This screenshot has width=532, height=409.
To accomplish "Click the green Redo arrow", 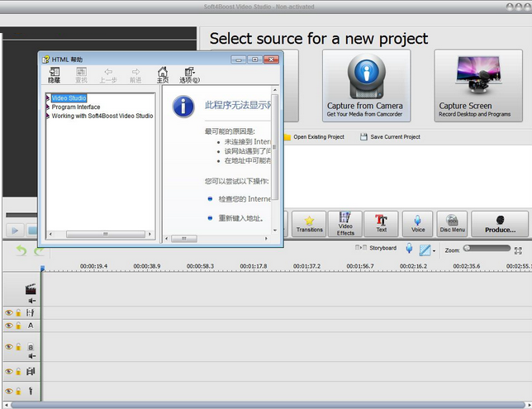I will tap(39, 250).
